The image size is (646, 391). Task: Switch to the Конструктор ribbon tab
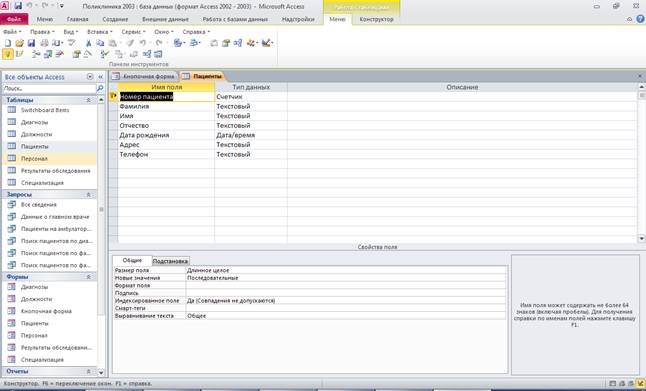click(376, 19)
